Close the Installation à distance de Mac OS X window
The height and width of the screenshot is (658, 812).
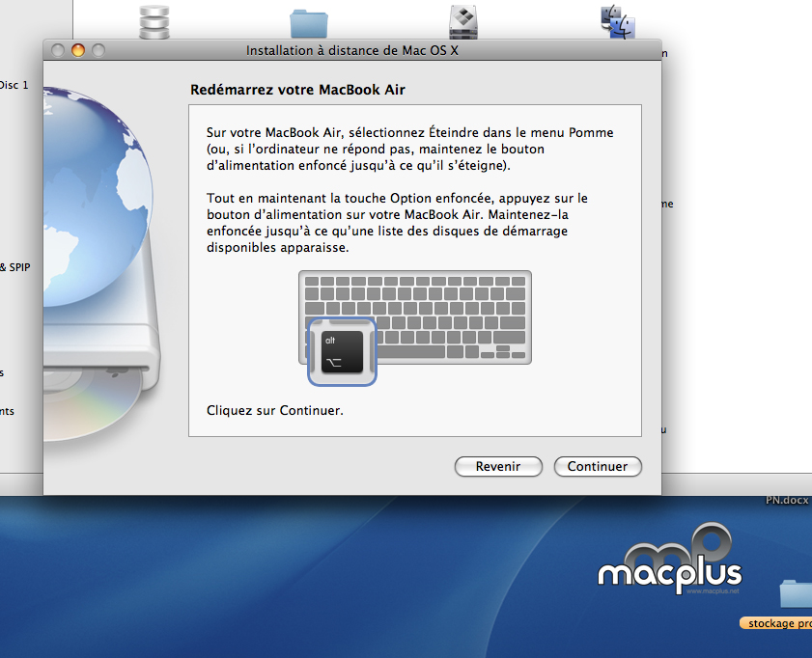[x=58, y=50]
